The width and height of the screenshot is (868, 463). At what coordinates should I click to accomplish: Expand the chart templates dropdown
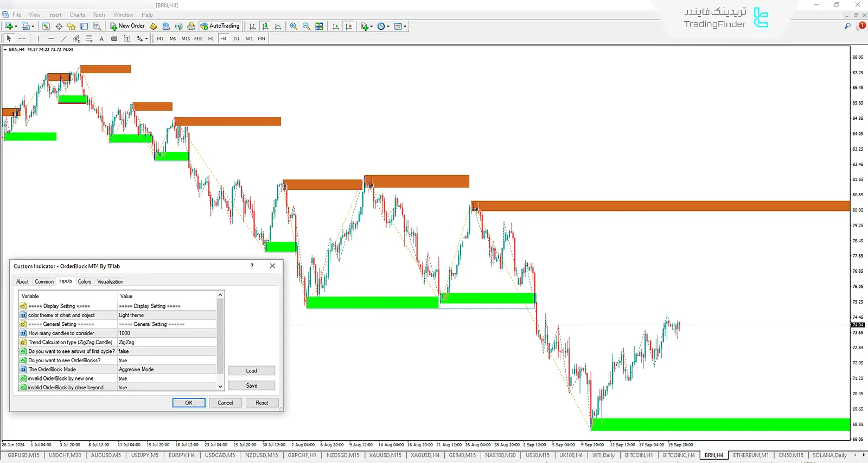pyautogui.click(x=405, y=26)
